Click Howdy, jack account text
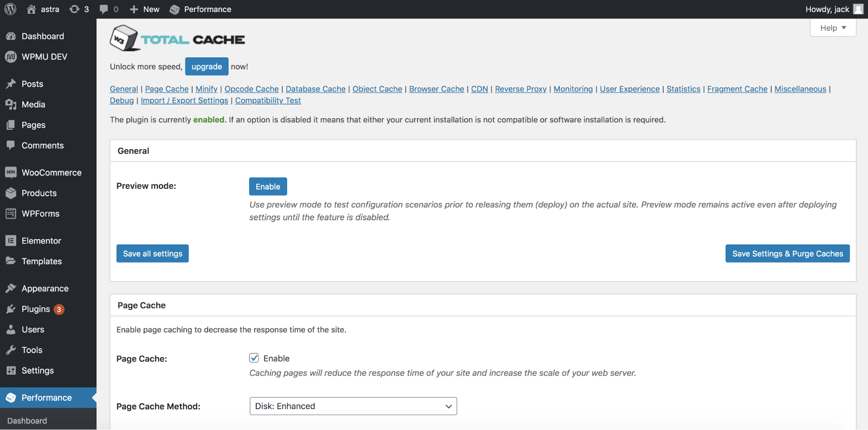Viewport: 868px width, 430px height. point(827,9)
